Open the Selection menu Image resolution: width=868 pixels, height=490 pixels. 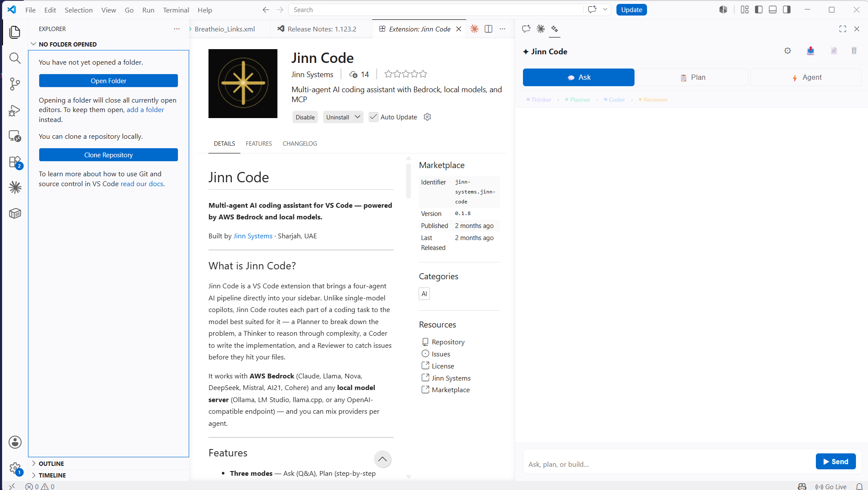pyautogui.click(x=78, y=10)
